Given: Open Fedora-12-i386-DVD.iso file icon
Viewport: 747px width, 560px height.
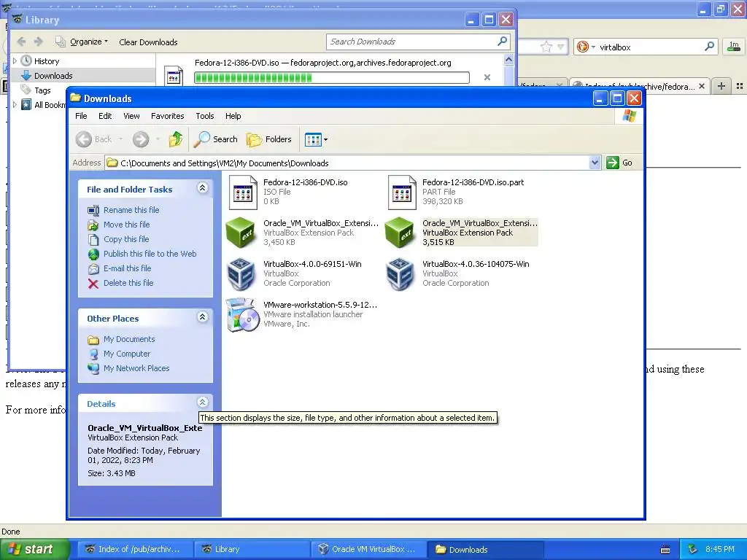Looking at the screenshot, I should [x=242, y=192].
